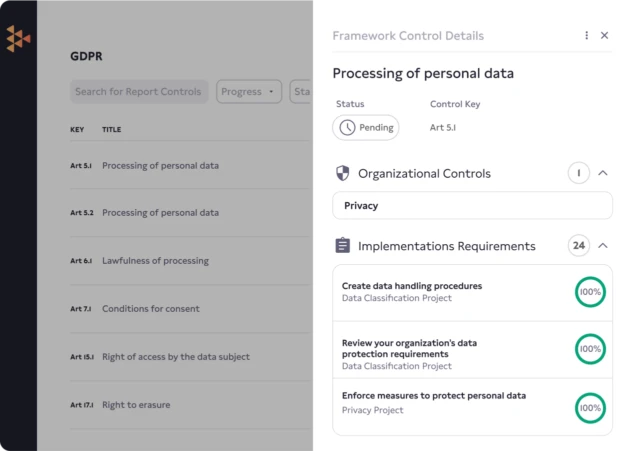The height and width of the screenshot is (451, 630).
Task: Close the Framework Control Details panel
Action: tap(604, 35)
